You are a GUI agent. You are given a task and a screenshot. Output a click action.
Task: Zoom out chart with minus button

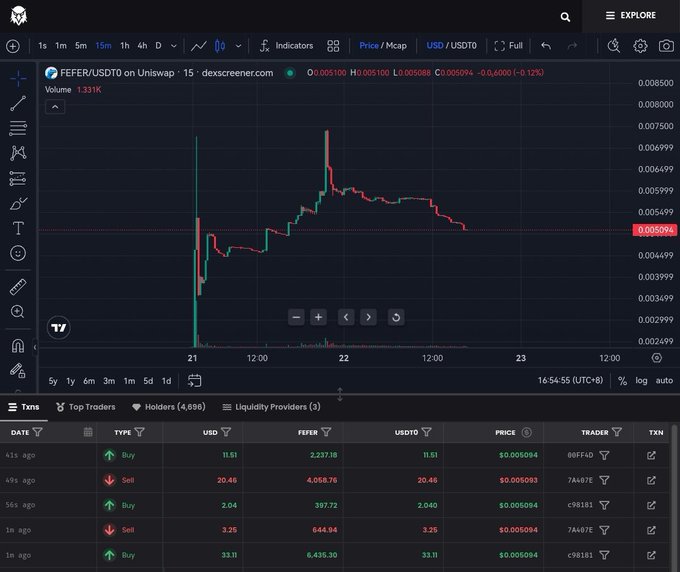point(296,317)
